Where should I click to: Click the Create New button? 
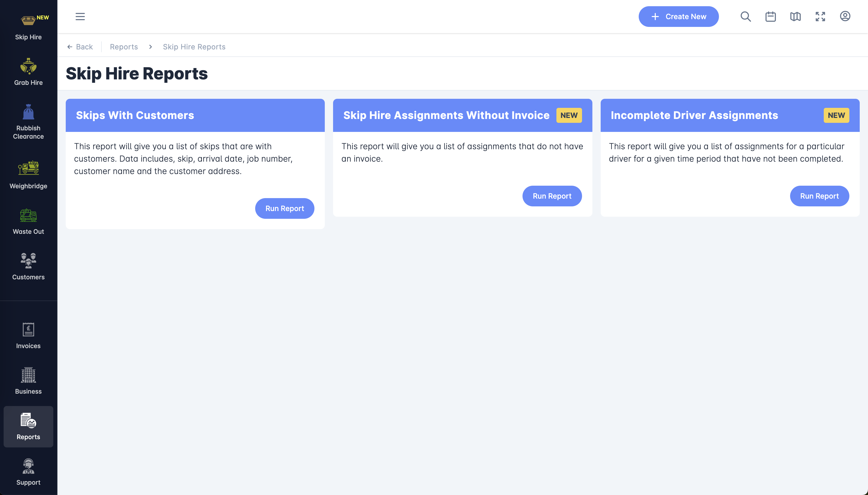(x=678, y=16)
